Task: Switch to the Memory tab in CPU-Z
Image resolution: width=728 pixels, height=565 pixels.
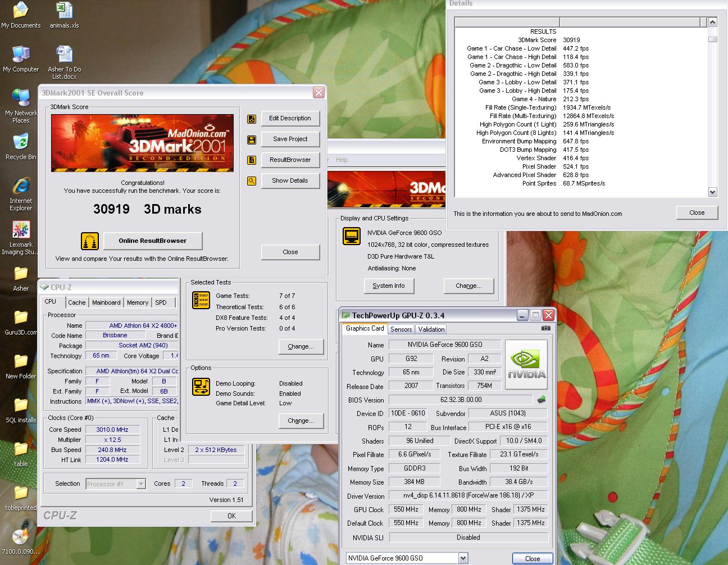Action: [138, 302]
